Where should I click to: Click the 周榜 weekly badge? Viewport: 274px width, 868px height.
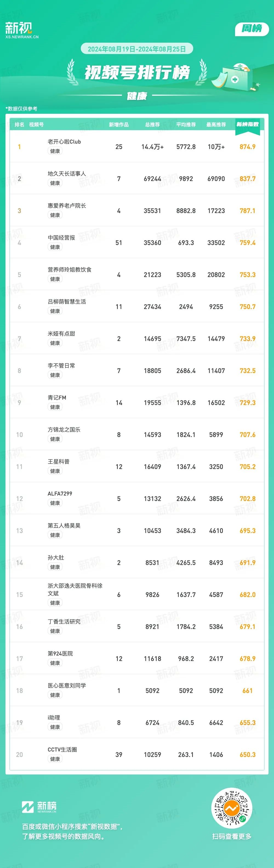click(252, 29)
